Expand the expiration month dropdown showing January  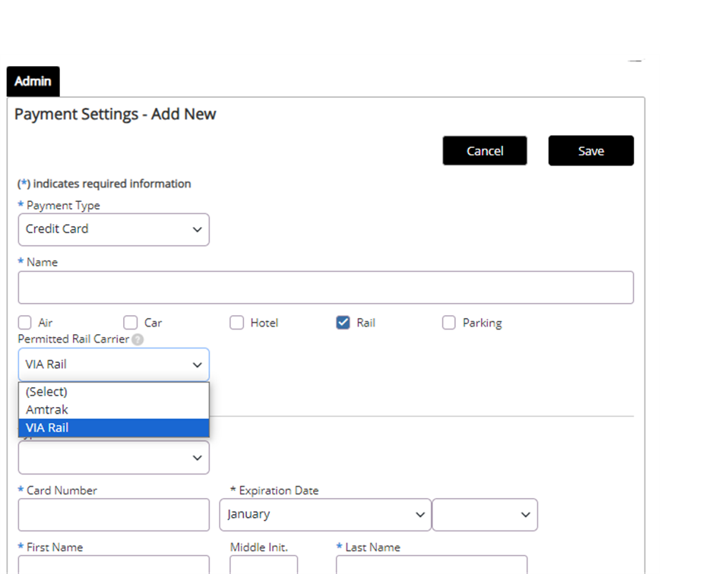325,515
